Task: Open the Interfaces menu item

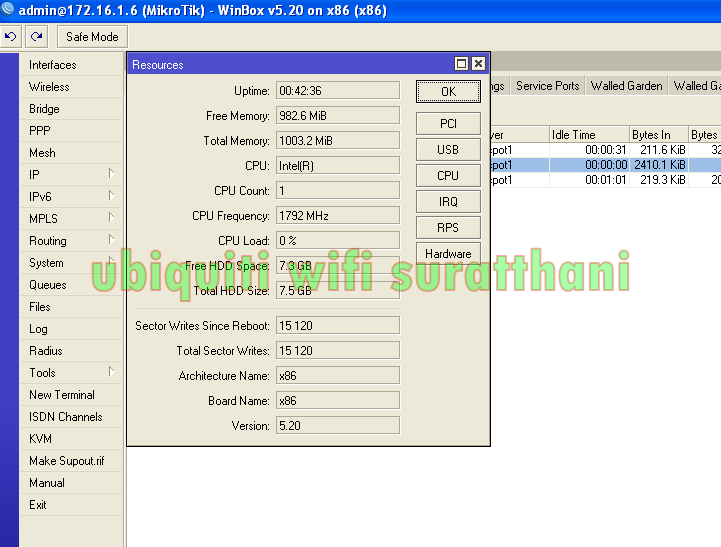Action: (x=71, y=65)
